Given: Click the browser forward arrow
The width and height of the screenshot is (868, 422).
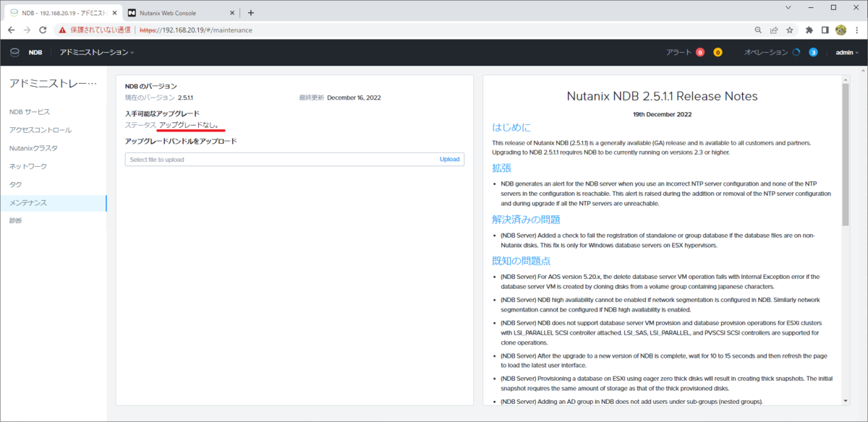Looking at the screenshot, I should pyautogui.click(x=27, y=30).
